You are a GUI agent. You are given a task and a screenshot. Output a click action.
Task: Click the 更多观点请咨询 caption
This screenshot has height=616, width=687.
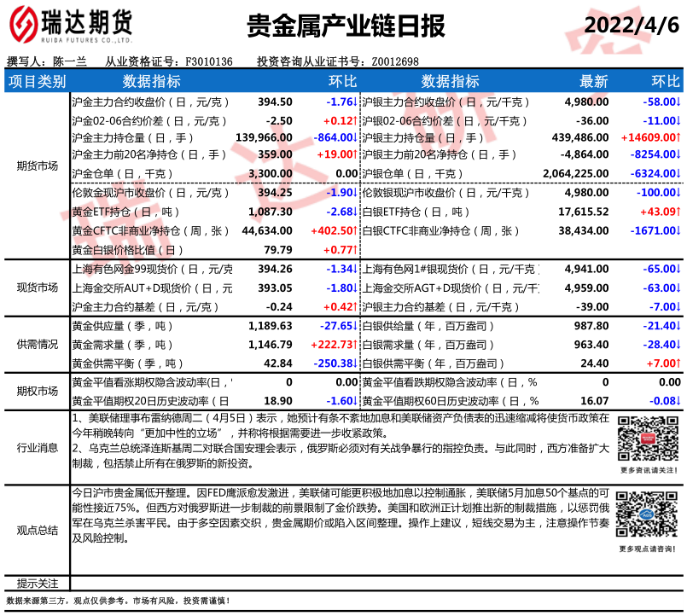tap(648, 548)
